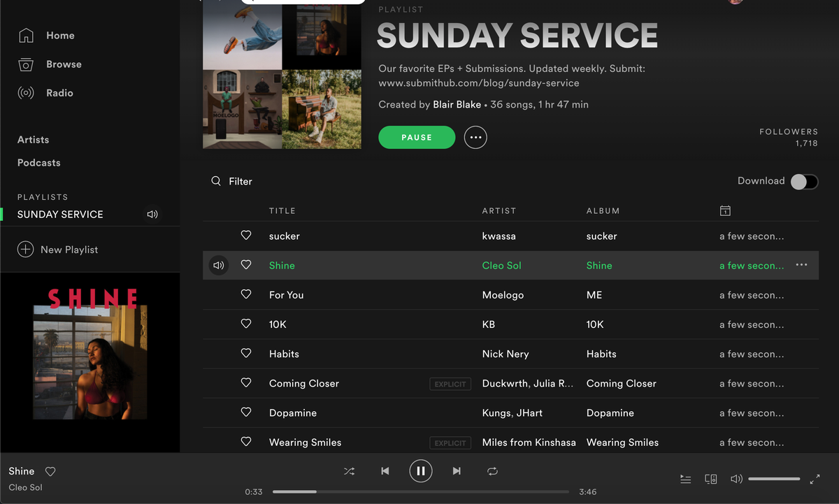Viewport: 839px width, 504px height.
Task: Click the Filter magnifier icon
Action: coord(216,181)
